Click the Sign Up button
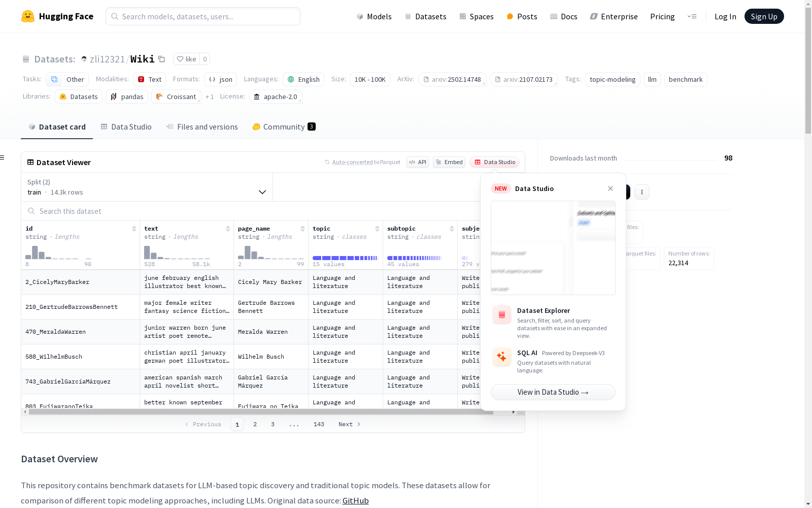 (x=764, y=16)
